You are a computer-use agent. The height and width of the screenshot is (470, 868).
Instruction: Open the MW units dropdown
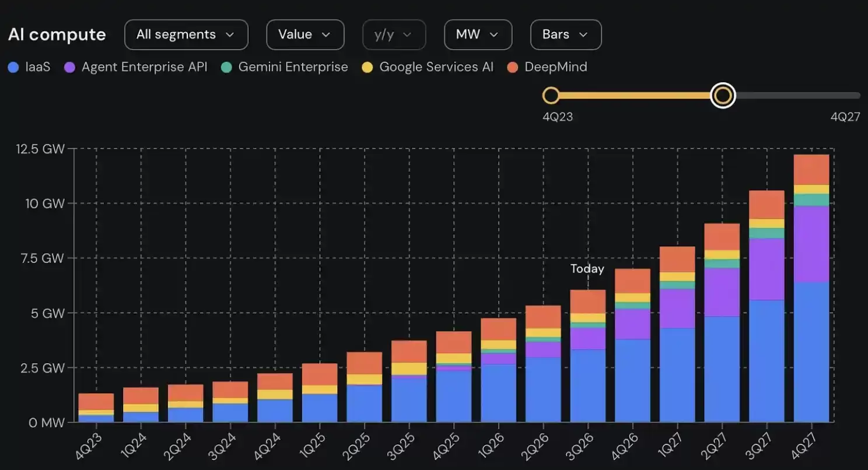point(478,34)
